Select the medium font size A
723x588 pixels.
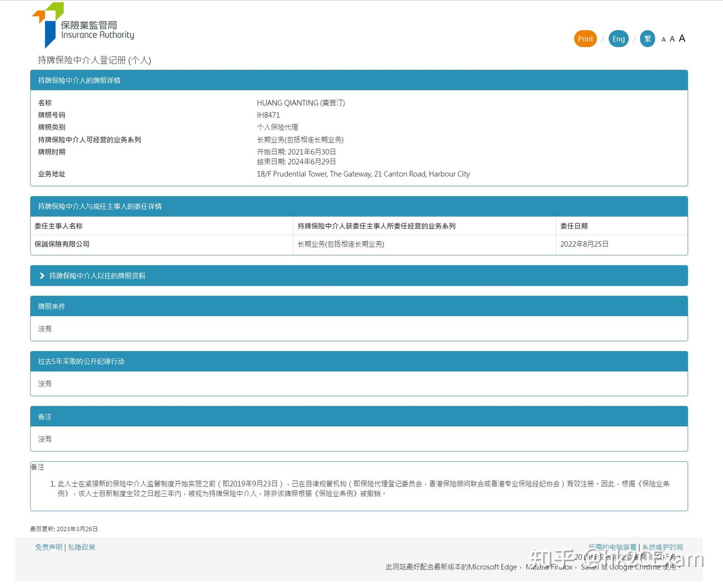[x=672, y=39]
